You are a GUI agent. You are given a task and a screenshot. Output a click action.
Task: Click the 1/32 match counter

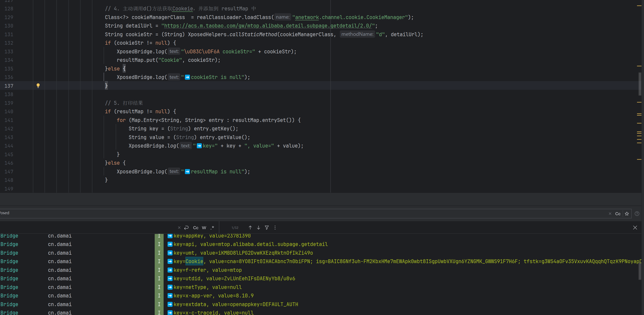235,228
